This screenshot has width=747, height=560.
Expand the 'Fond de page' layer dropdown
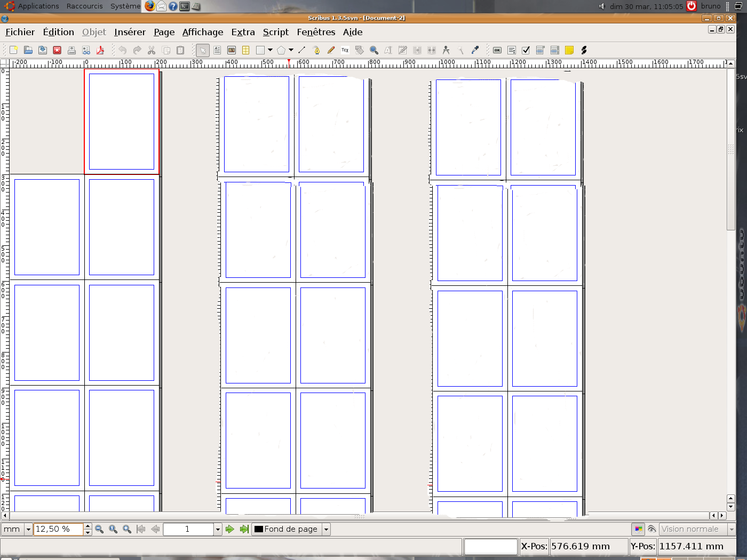point(326,529)
